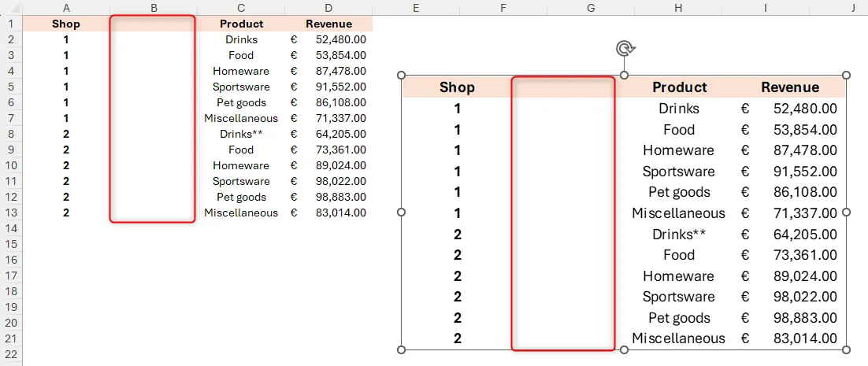Viewport: 868px width, 366px height.
Task: Select column F header
Action: tap(503, 8)
